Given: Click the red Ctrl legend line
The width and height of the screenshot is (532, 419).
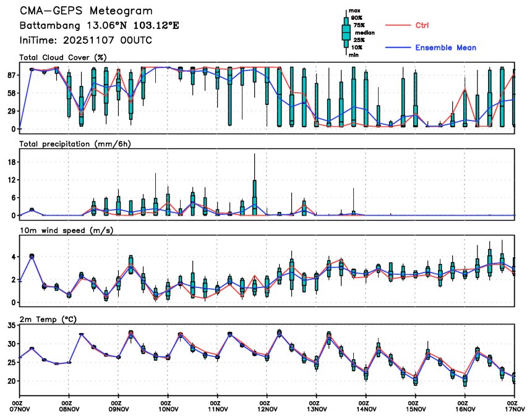Looking at the screenshot, I should click(x=398, y=25).
